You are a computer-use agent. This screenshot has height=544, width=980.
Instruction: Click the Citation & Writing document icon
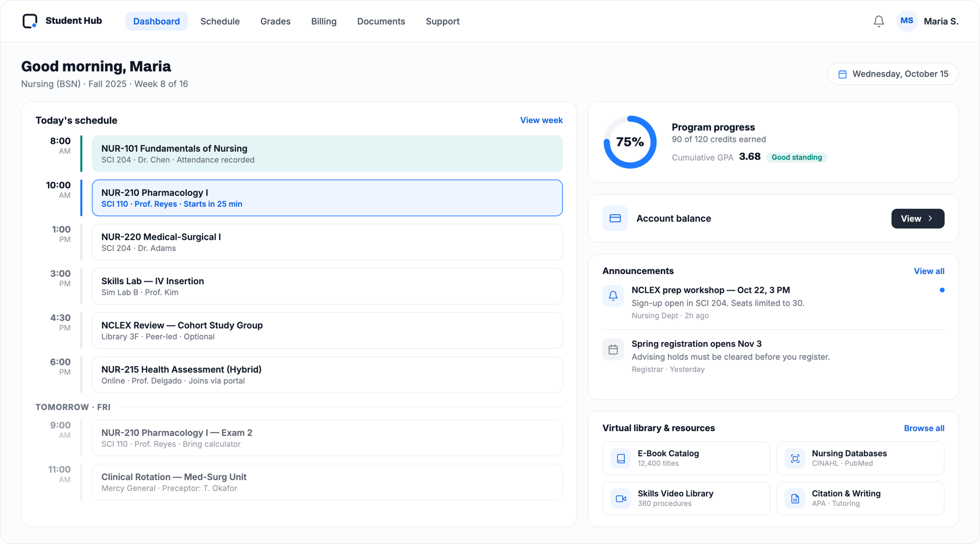(x=795, y=499)
